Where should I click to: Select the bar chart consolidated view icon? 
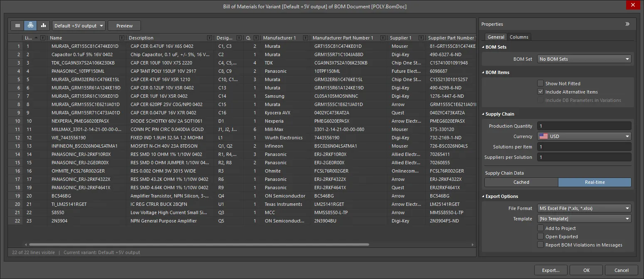pos(43,26)
